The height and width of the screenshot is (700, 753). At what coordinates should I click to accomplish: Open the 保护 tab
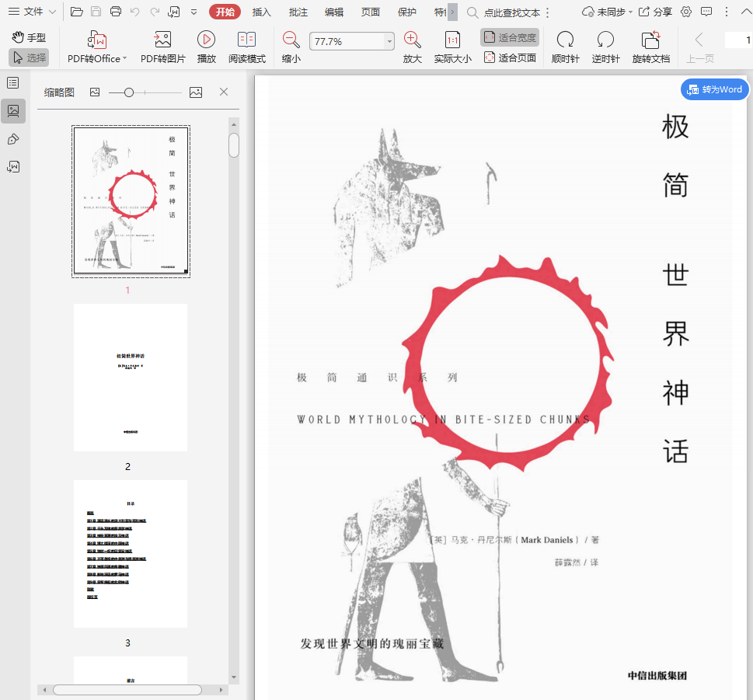pyautogui.click(x=406, y=12)
